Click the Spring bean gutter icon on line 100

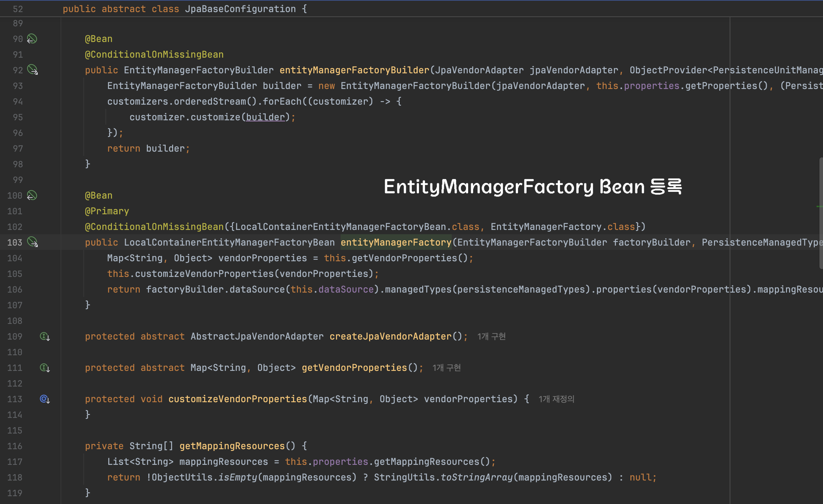pos(32,195)
